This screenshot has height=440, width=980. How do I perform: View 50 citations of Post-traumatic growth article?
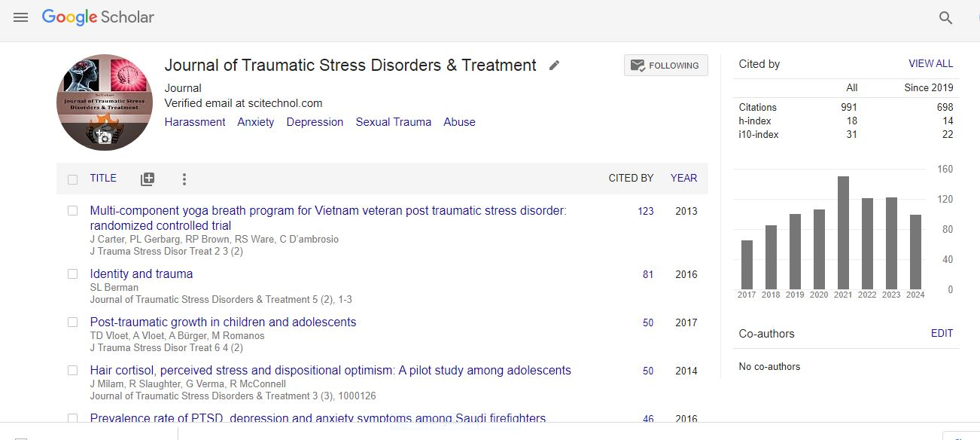(x=648, y=323)
